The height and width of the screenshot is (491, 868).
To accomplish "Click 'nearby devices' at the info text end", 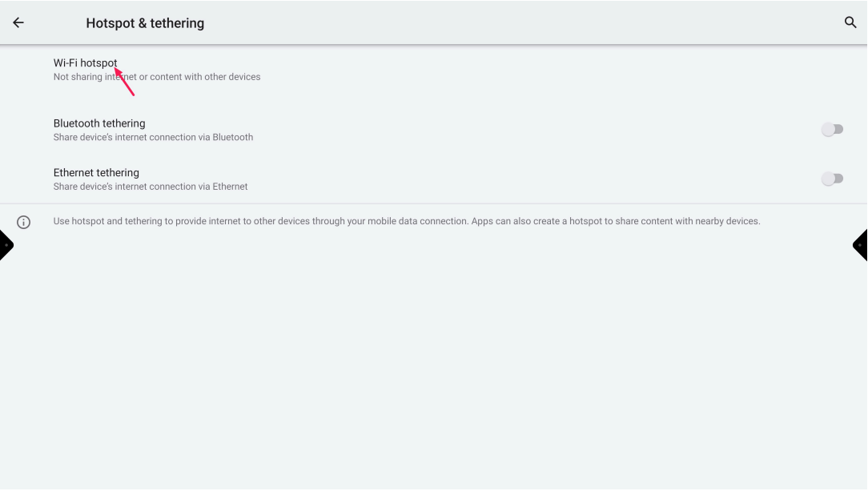I will tap(729, 221).
